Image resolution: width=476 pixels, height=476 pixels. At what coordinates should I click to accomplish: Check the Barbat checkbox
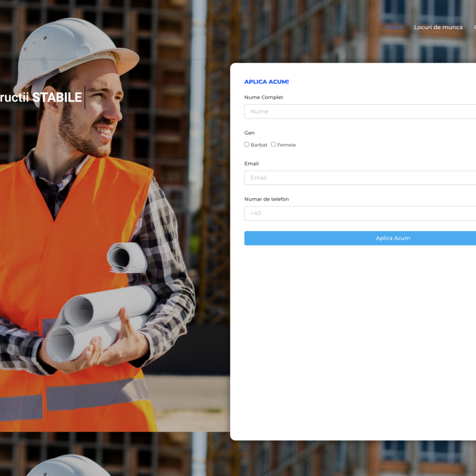coord(247,145)
